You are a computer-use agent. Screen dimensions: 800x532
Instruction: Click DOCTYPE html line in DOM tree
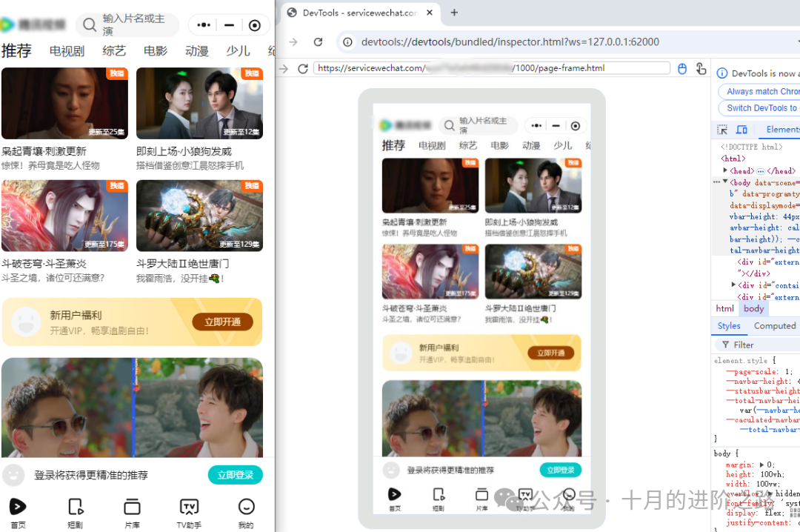pyautogui.click(x=751, y=147)
